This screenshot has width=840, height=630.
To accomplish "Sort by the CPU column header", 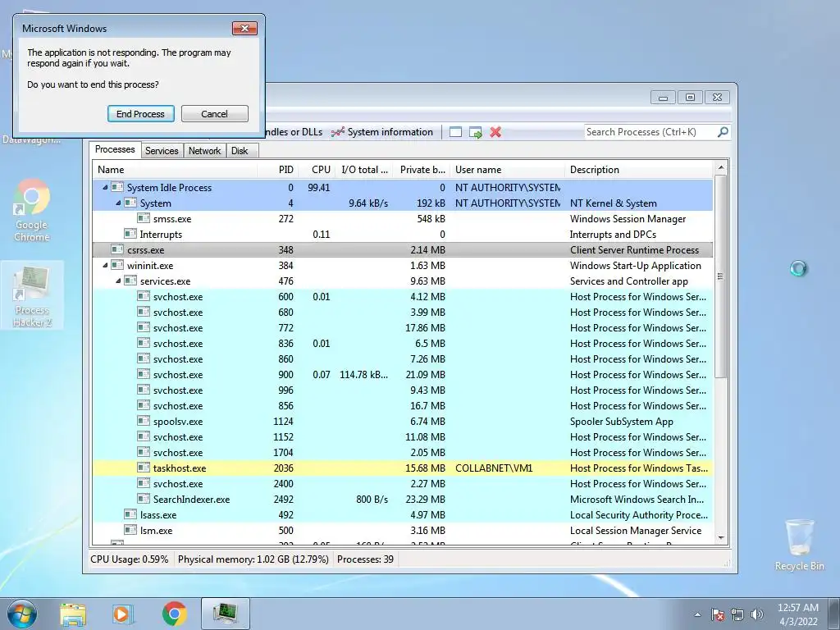I will click(x=316, y=169).
